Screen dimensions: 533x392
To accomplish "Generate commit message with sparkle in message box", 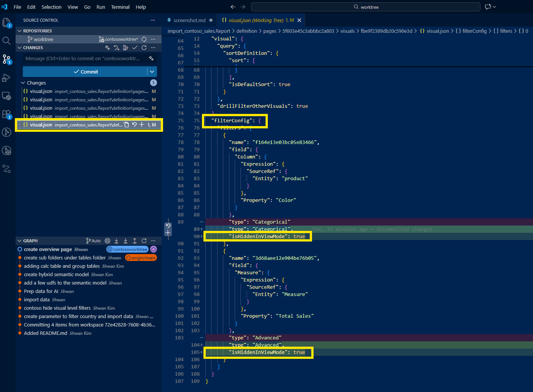I will pyautogui.click(x=151, y=58).
